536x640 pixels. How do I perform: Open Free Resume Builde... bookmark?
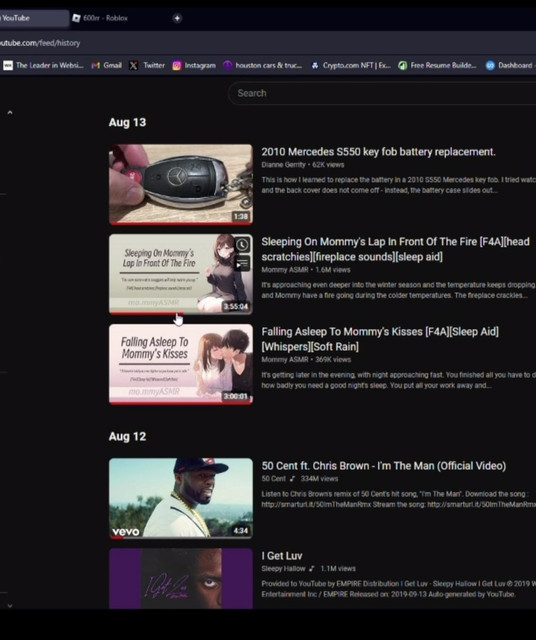(x=437, y=65)
